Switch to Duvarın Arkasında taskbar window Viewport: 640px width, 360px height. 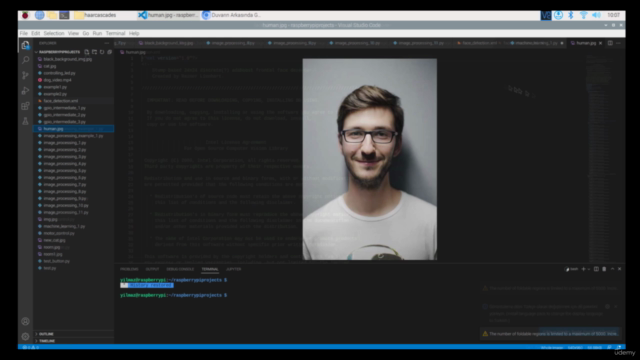pos(232,15)
